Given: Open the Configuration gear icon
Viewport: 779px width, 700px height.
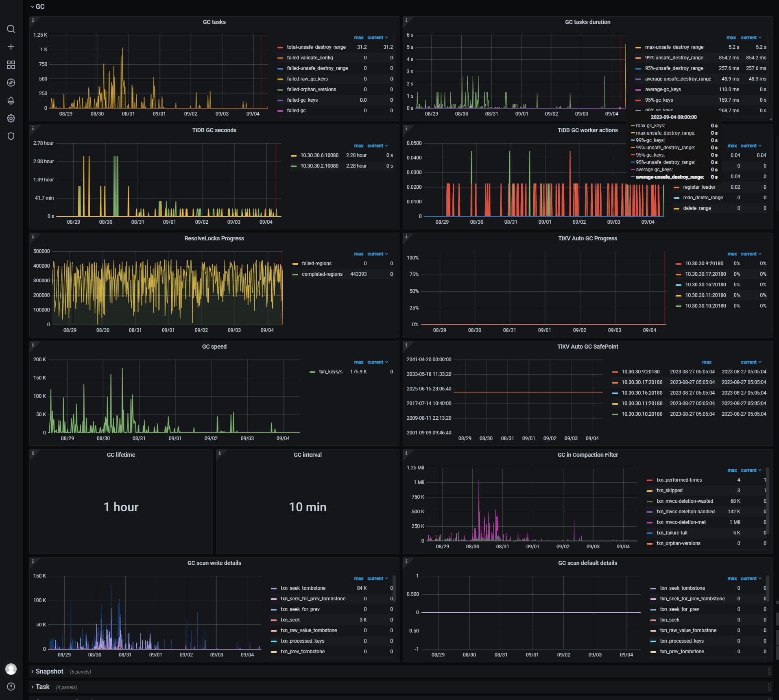Looking at the screenshot, I should [11, 118].
